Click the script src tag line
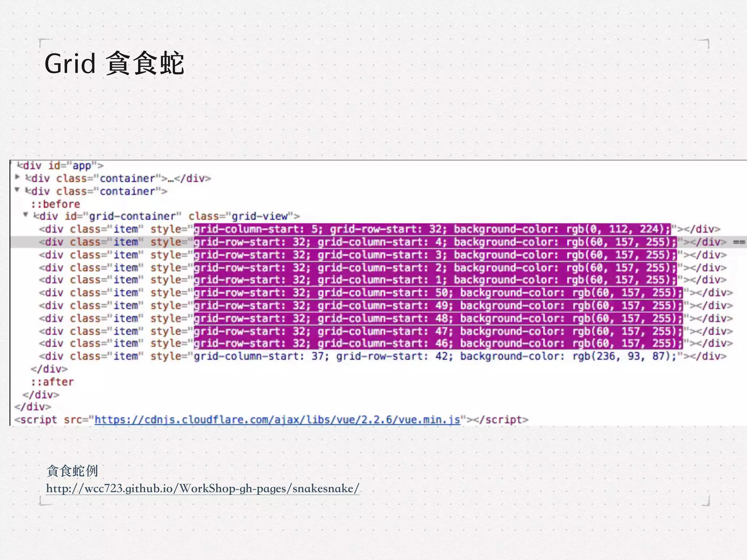The image size is (747, 560). tap(271, 420)
